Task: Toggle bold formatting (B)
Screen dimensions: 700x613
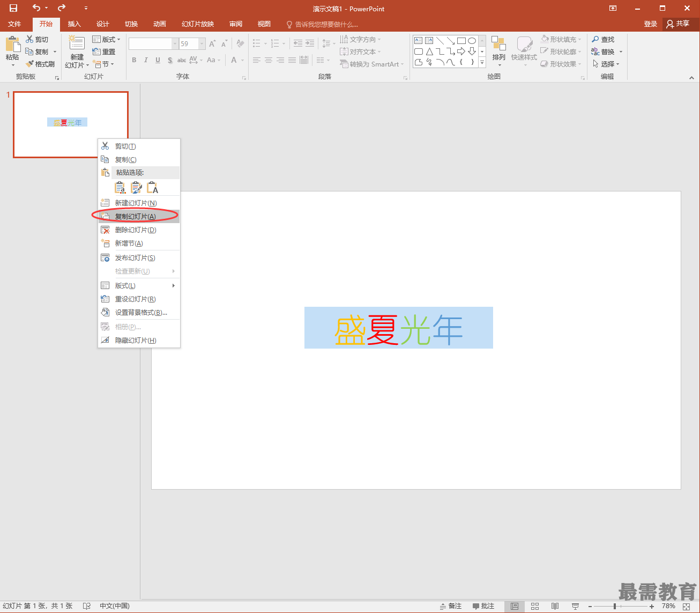Action: click(134, 60)
